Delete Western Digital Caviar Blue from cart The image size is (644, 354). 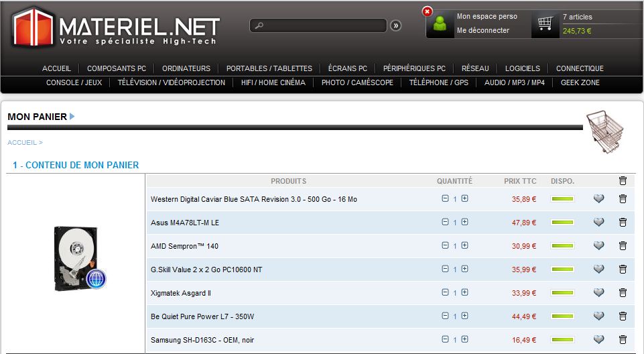coord(623,199)
